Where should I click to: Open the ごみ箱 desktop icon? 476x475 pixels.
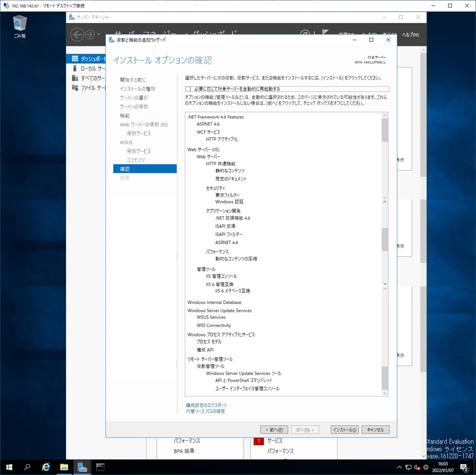click(20, 27)
